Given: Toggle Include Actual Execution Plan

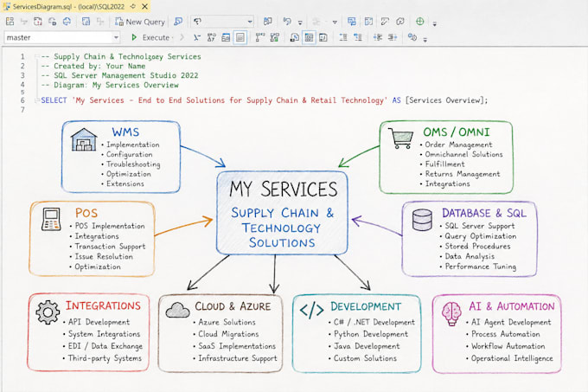Looking at the screenshot, I should (260, 37).
